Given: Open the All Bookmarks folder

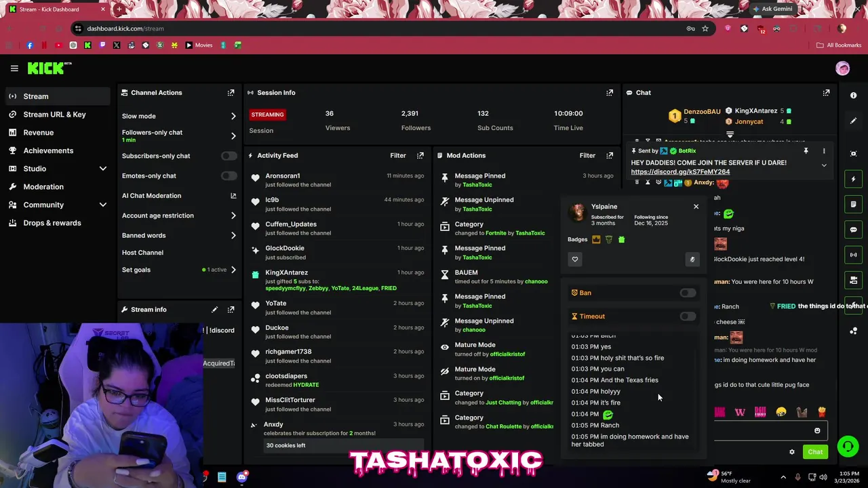Looking at the screenshot, I should (839, 45).
